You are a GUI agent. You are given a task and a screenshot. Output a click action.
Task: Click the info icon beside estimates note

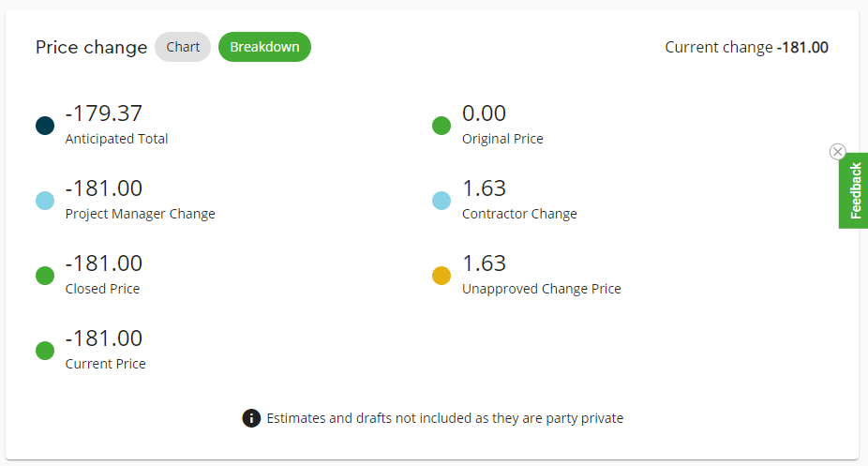pos(251,418)
